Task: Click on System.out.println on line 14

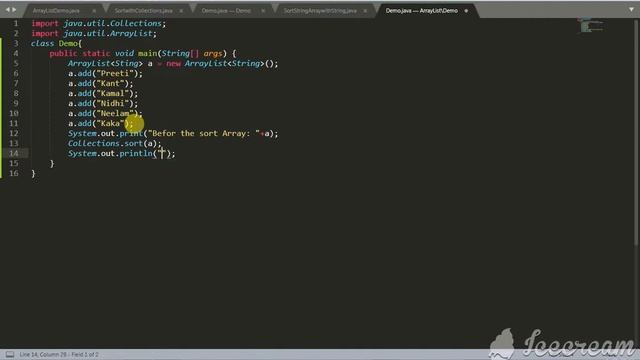Action: (110, 153)
